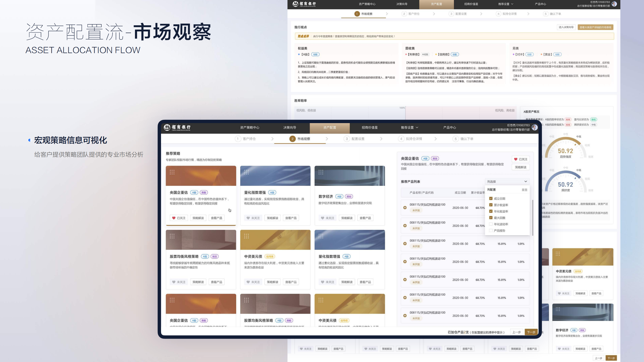644x362 pixels.
Task: Click the user avatar next to 任悠然/01083783 in the foreground window
Action: pos(535,127)
